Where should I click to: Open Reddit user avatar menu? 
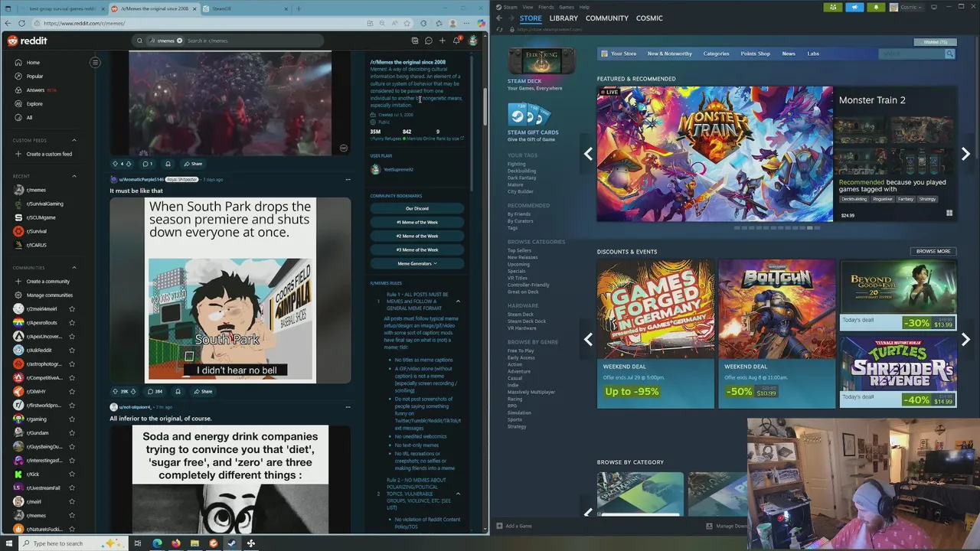pos(473,41)
